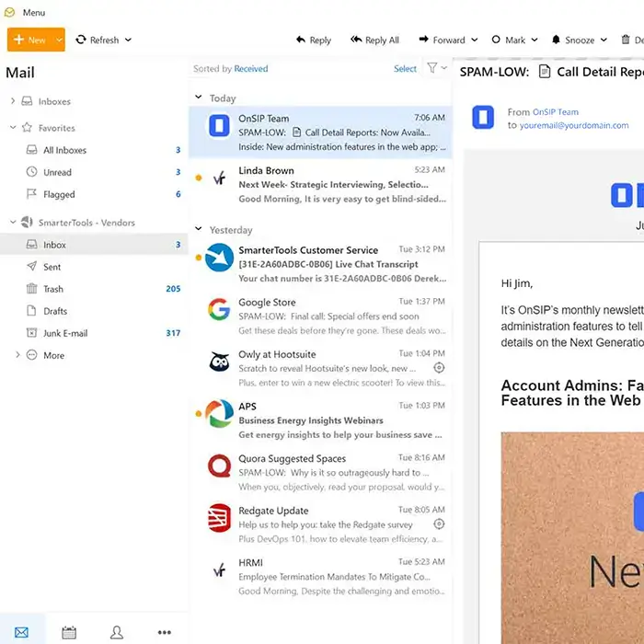This screenshot has height=644, width=644.
Task: Click the OnSIP avatar in reading pane
Action: 483,117
